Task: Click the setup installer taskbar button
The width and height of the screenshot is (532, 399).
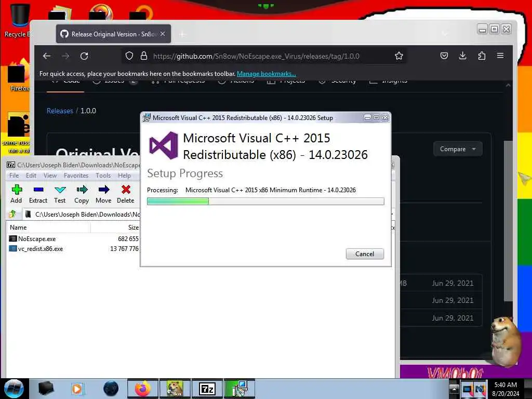Action: point(240,389)
